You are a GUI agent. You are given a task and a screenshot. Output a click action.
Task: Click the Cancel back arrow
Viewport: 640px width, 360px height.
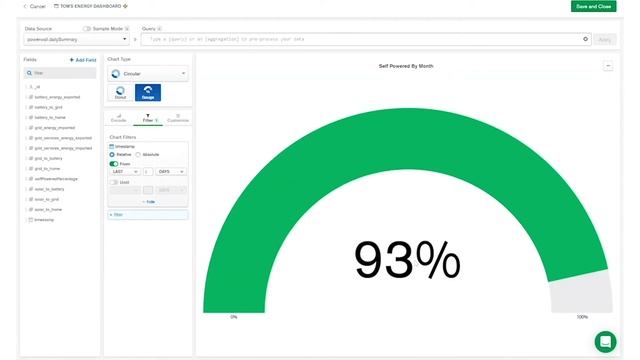click(25, 7)
